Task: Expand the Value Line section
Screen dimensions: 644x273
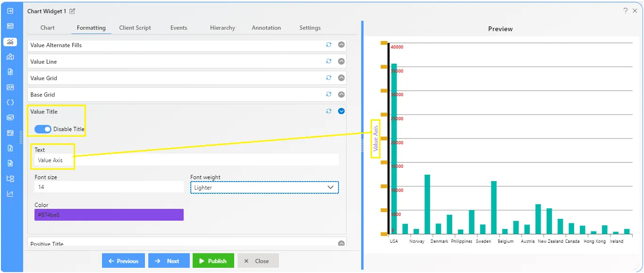Action: click(341, 61)
